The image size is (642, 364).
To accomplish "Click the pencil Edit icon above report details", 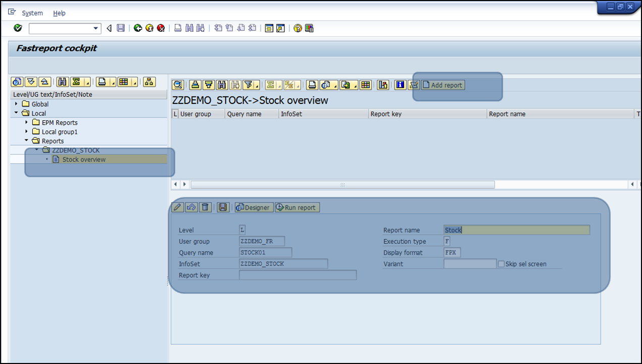I will [x=177, y=207].
